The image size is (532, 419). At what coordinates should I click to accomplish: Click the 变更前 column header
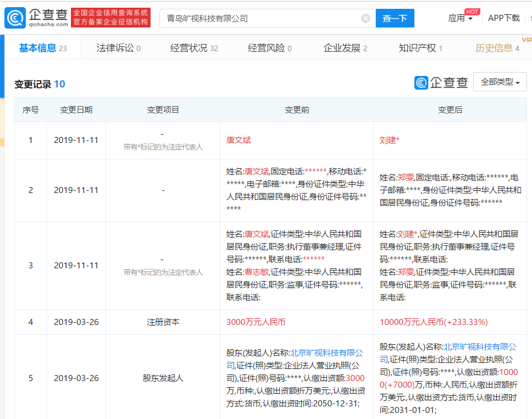(x=297, y=110)
